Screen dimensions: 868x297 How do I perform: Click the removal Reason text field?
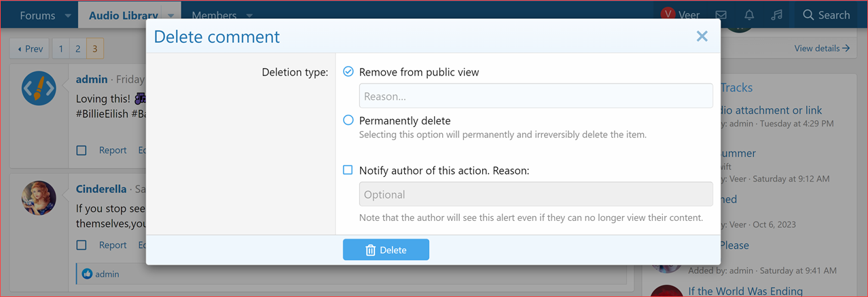click(535, 96)
